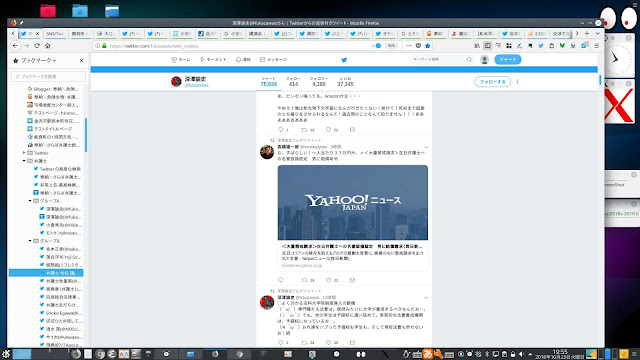Click the 90% zoom level indicator

click(x=391, y=46)
